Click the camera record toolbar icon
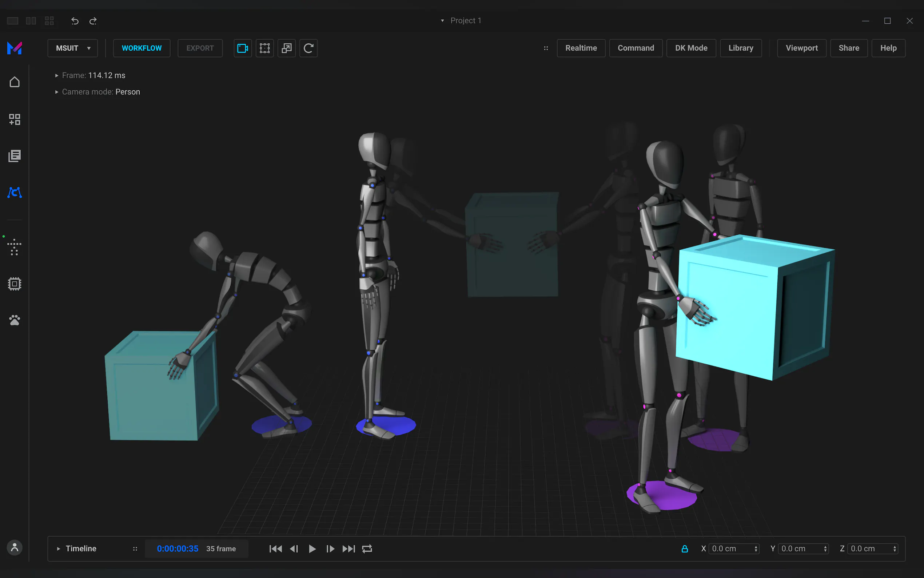Image resolution: width=924 pixels, height=578 pixels. pyautogui.click(x=243, y=48)
